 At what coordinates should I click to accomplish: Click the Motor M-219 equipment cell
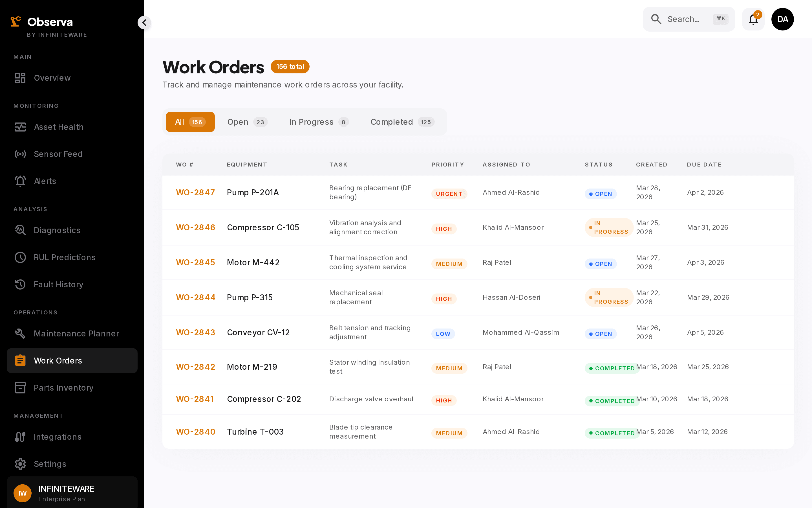tap(252, 367)
